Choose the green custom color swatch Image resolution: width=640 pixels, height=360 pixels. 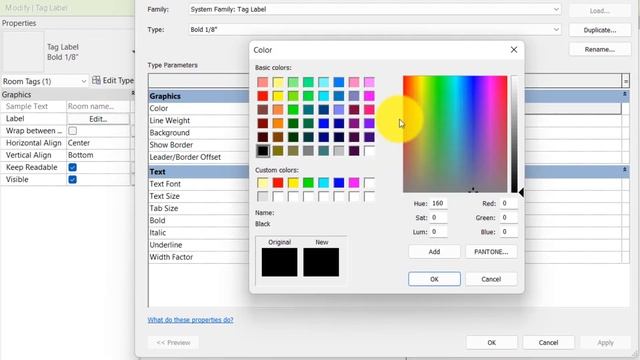tap(309, 182)
